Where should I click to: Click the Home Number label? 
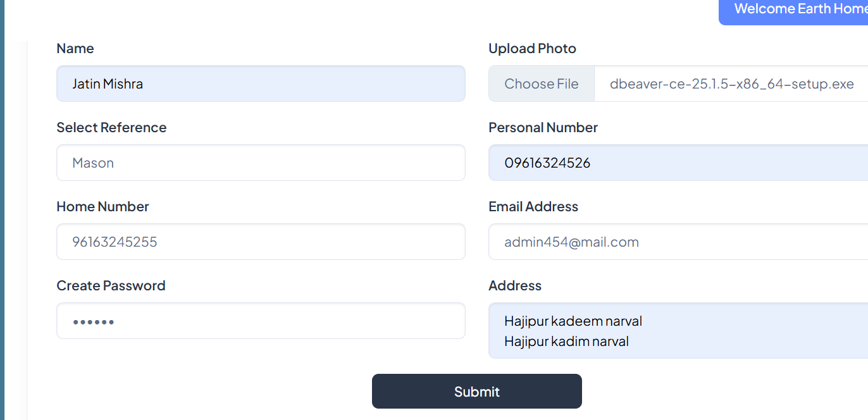(x=102, y=207)
